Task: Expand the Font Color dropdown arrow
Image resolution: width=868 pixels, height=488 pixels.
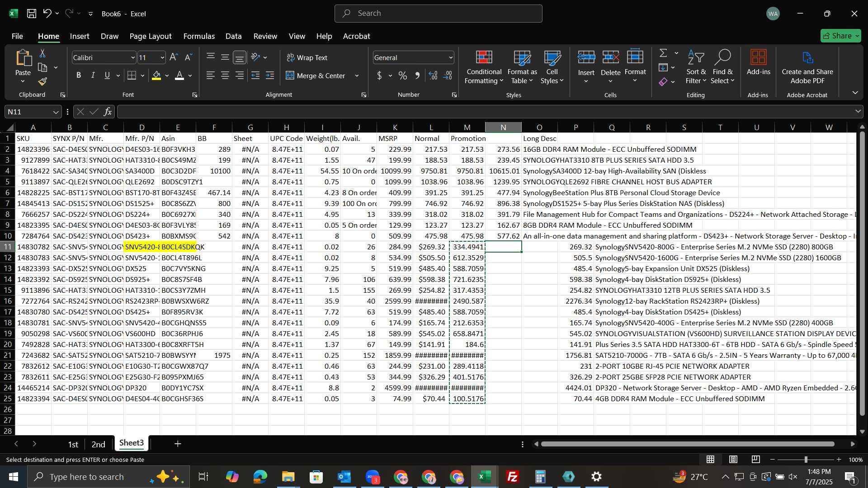Action: (x=190, y=76)
